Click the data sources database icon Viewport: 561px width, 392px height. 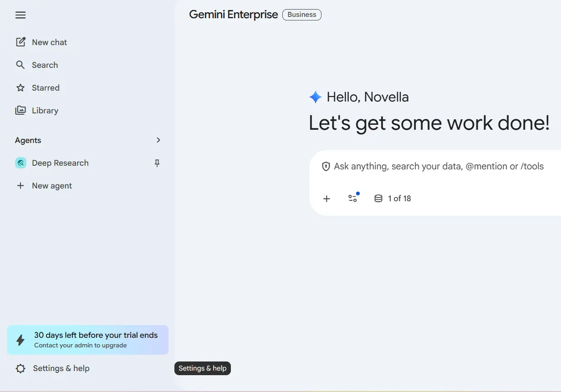click(x=378, y=199)
